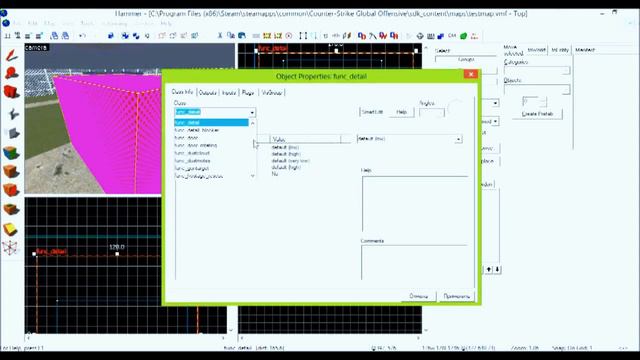The height and width of the screenshot is (360, 640).
Task: Click the Carve toolbar icon
Action: point(111,36)
